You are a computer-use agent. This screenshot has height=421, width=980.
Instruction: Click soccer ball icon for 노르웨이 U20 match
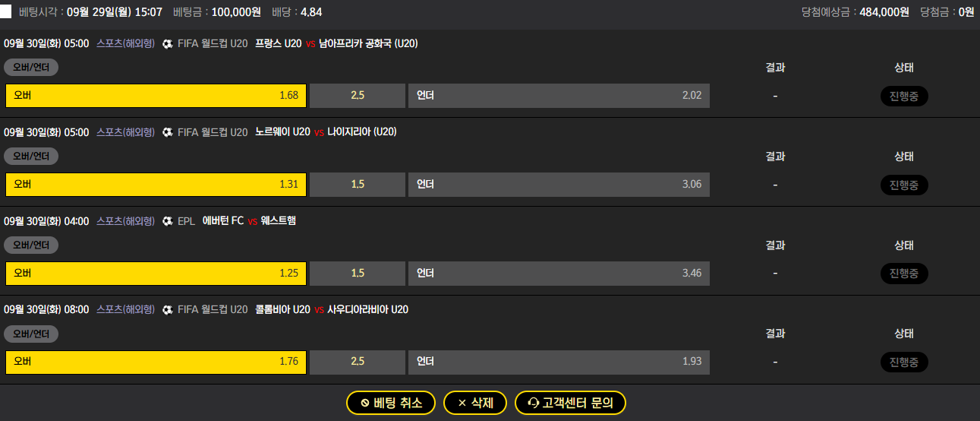click(x=168, y=132)
